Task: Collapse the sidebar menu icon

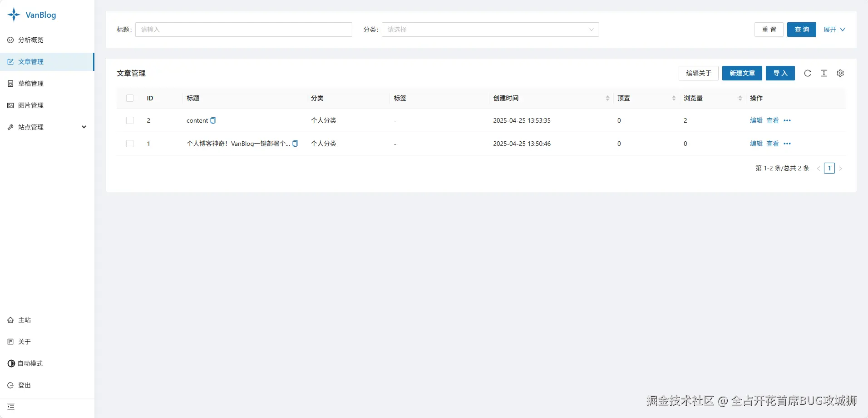Action: tap(11, 407)
